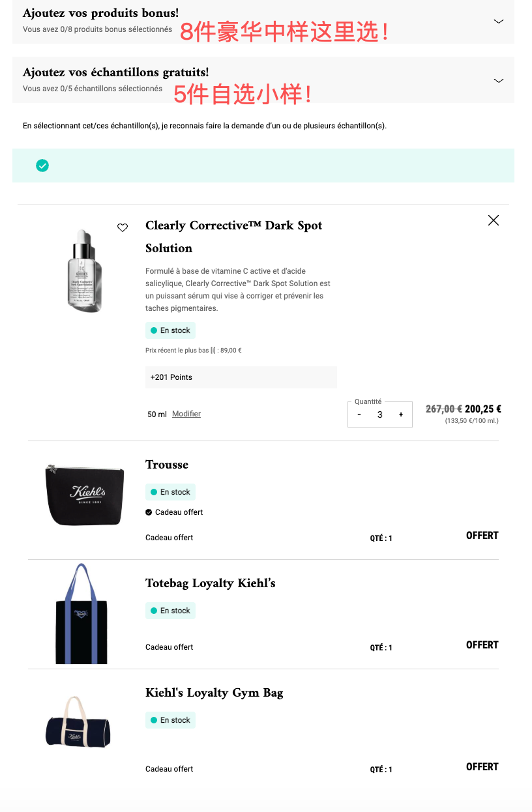Open the Totebag Loyalty Kiehl's image
The height and width of the screenshot is (812, 532).
pyautogui.click(x=81, y=613)
